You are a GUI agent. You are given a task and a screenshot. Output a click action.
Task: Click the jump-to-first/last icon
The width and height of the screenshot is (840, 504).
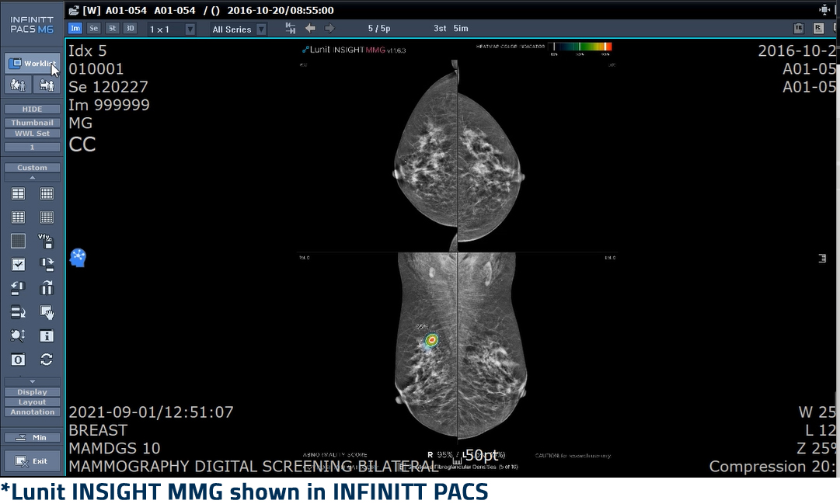[x=291, y=29]
